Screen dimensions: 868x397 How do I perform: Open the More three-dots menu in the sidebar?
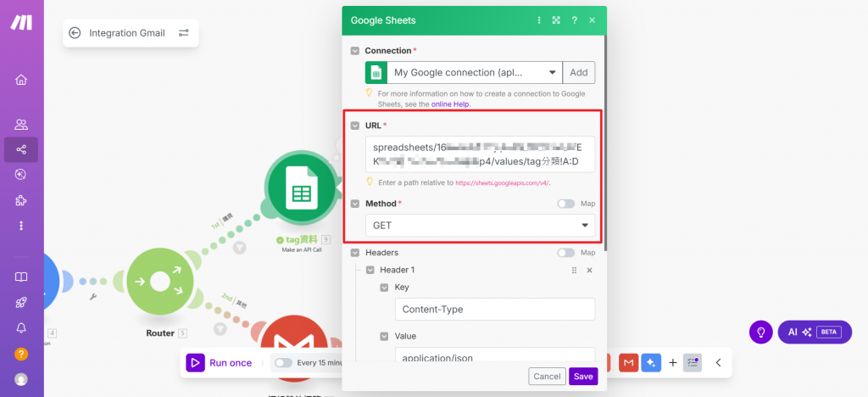click(x=21, y=226)
